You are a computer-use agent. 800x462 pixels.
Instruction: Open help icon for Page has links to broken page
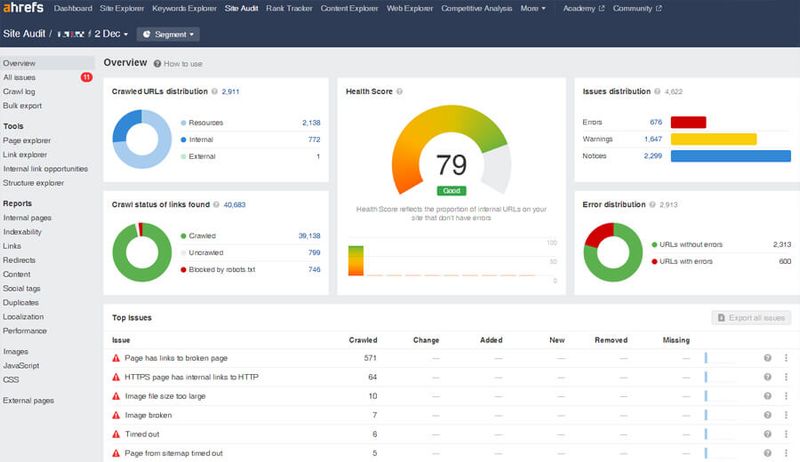[767, 358]
